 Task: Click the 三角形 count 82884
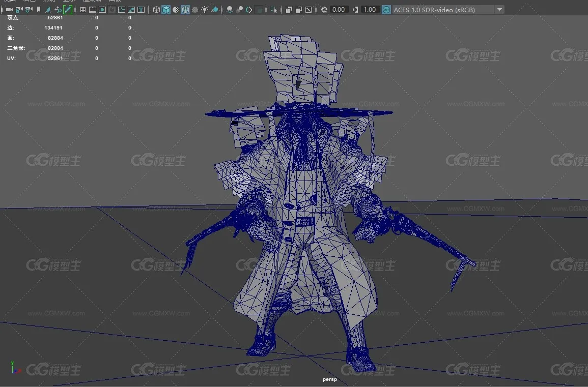[x=55, y=48]
